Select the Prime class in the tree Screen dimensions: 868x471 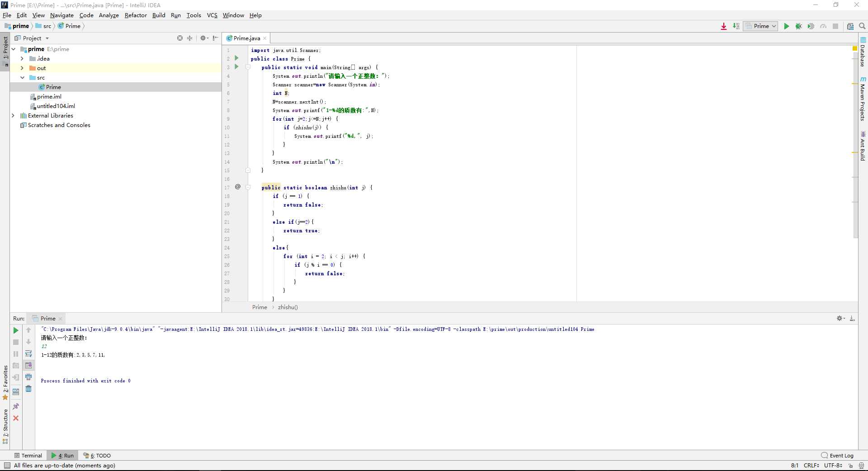tap(53, 87)
